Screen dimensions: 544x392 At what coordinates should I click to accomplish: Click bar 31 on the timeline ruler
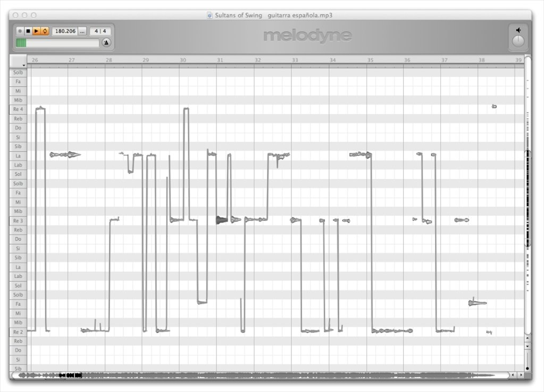[x=220, y=60]
